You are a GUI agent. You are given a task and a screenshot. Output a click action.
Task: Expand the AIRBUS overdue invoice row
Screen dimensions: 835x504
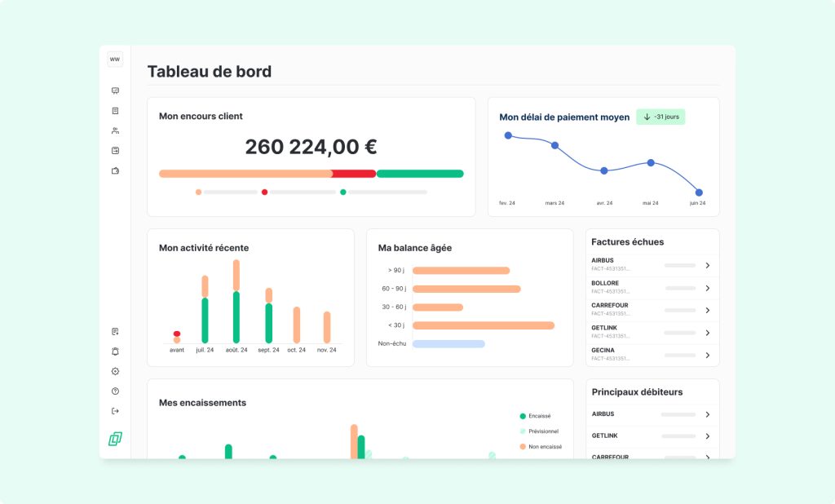[x=707, y=265]
